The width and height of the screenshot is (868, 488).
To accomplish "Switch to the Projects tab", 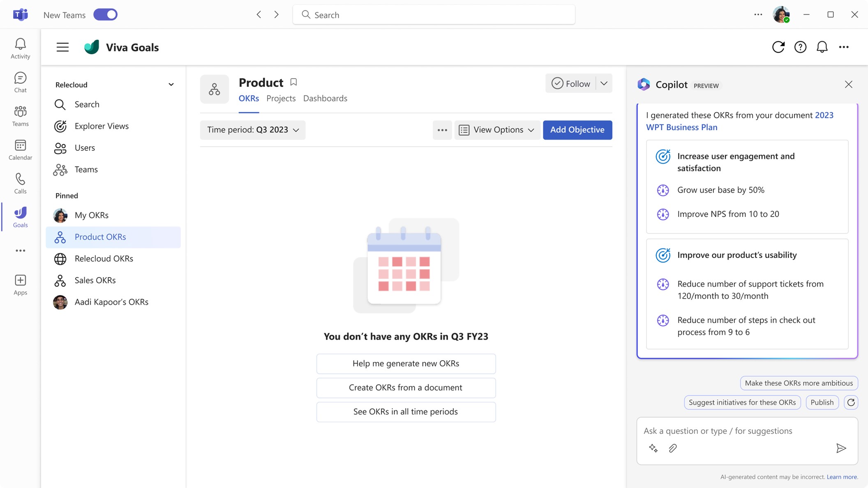I will (x=281, y=98).
